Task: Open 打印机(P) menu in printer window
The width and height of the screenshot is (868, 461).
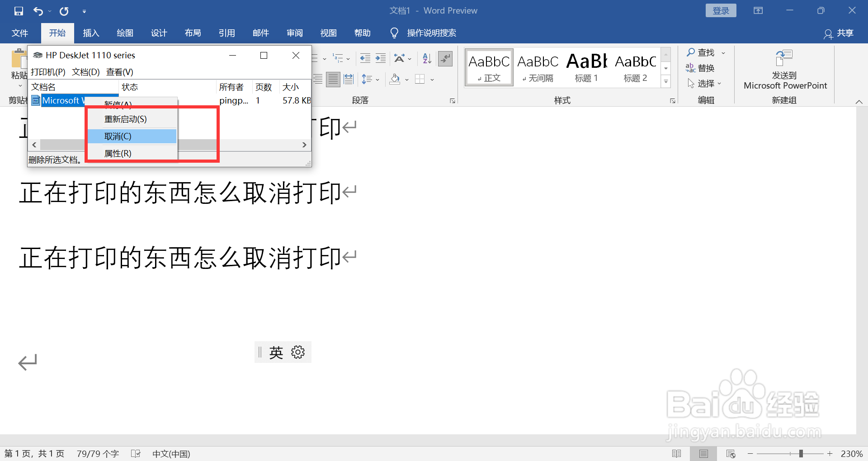Action: click(48, 72)
